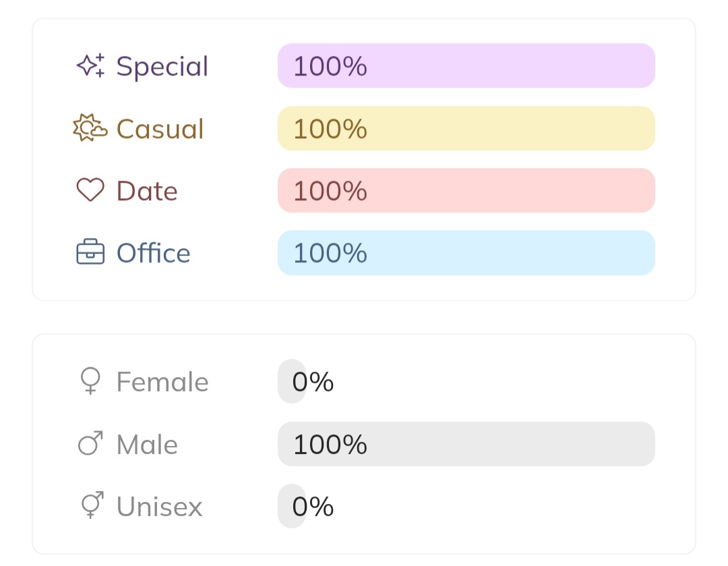Tap the Unisex label text

(x=159, y=507)
